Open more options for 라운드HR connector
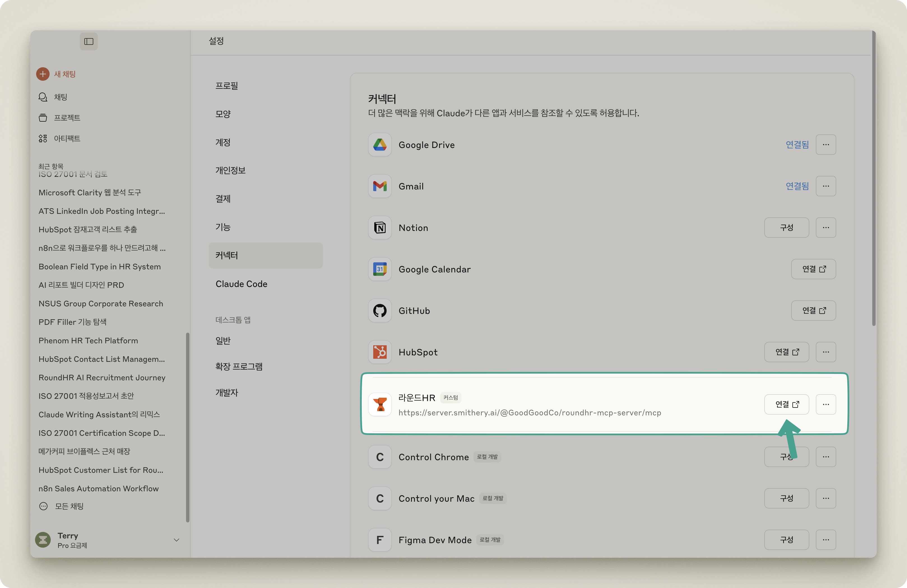Screen dimensions: 907x588 click(825, 404)
